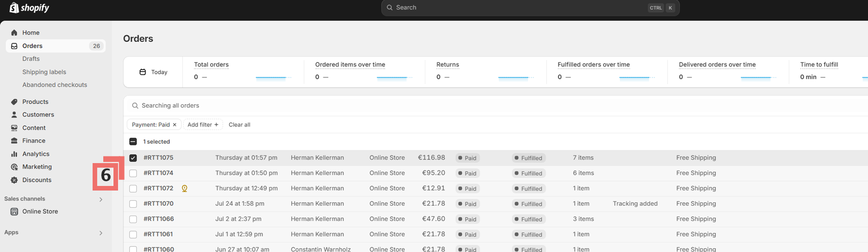Click the location pin icon on order #RTT1072
Screen dimensions: 868x252
point(185,188)
